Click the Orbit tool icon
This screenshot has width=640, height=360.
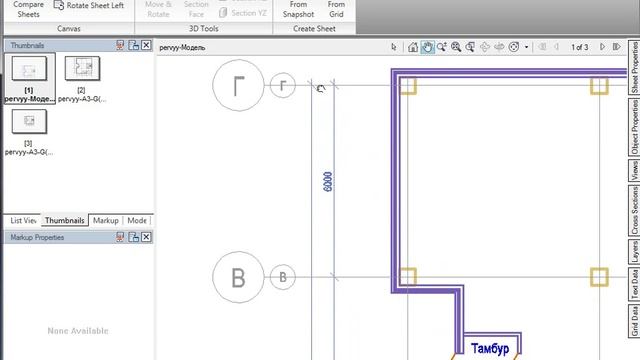click(x=484, y=47)
